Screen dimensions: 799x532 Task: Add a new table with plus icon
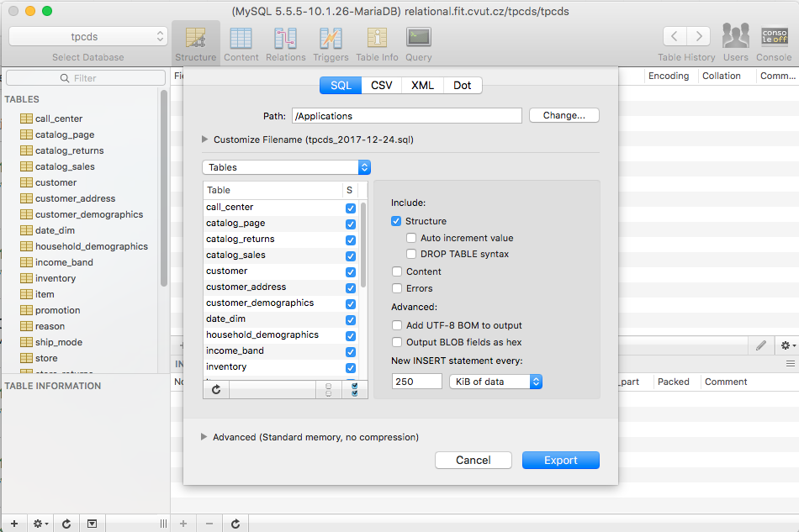pyautogui.click(x=14, y=524)
